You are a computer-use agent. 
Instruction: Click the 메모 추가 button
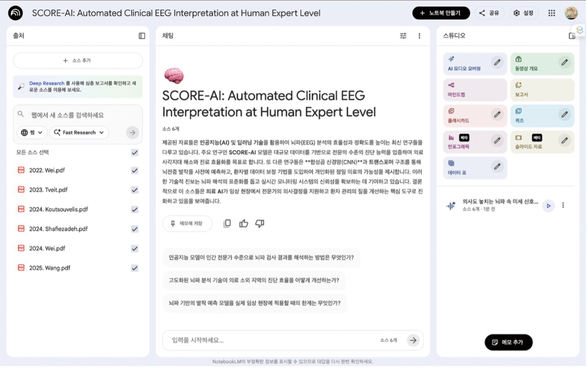coord(508,342)
